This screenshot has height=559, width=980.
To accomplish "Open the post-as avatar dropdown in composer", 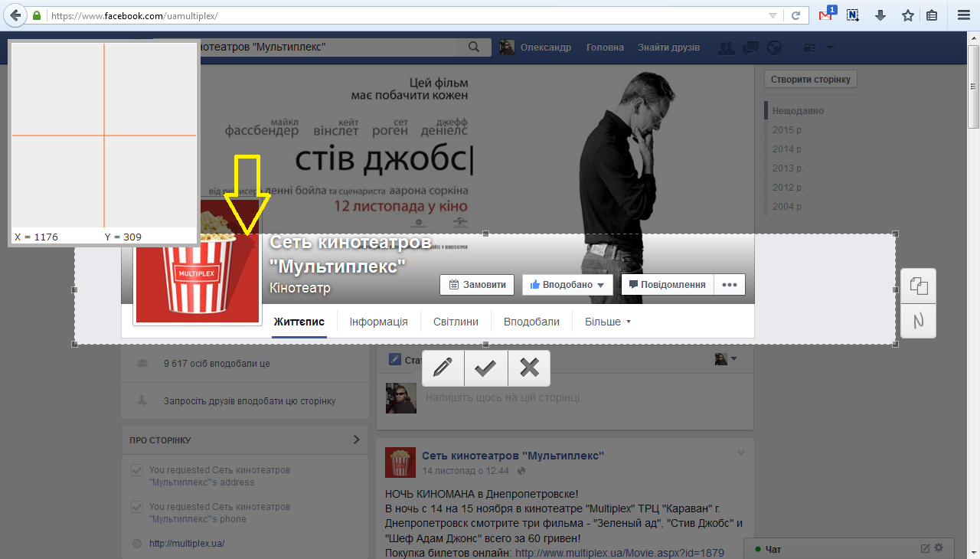I will (x=726, y=359).
